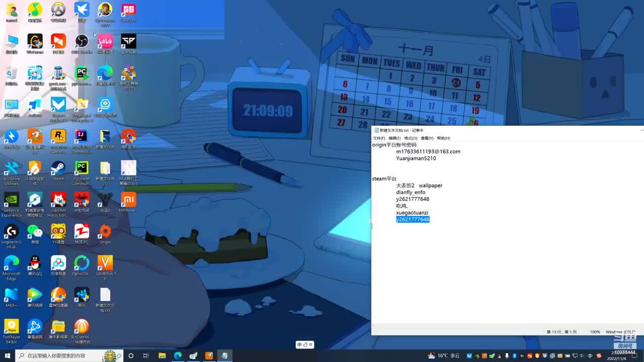Viewport: 644px width, 362px height.
Task: Select the BitComet shortcut icon
Action: [81, 331]
